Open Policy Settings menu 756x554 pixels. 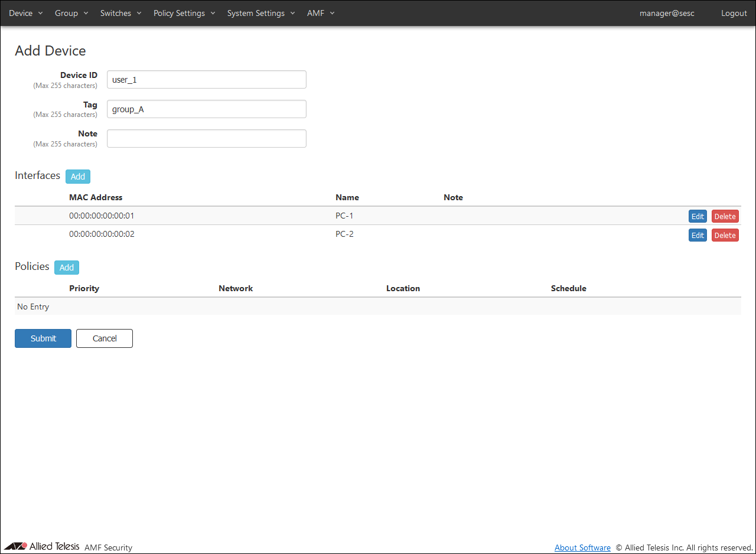(x=184, y=13)
